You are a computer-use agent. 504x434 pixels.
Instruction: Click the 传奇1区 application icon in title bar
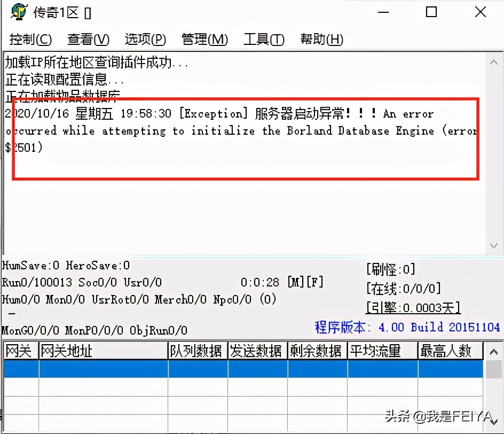(x=18, y=11)
